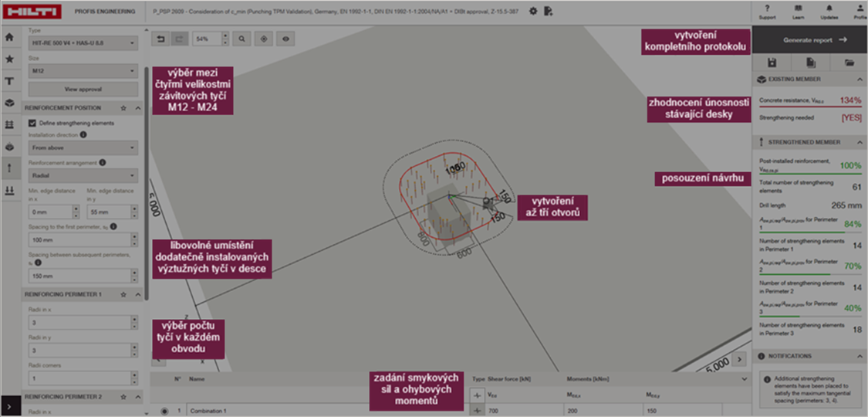Open a design with folder icon
The width and height of the screenshot is (868, 417).
(x=849, y=63)
